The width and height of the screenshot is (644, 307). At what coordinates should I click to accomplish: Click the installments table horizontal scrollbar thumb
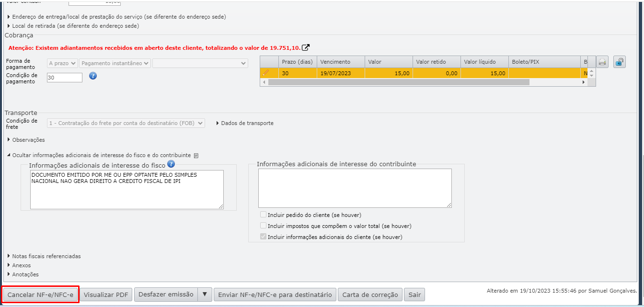pyautogui.click(x=399, y=82)
